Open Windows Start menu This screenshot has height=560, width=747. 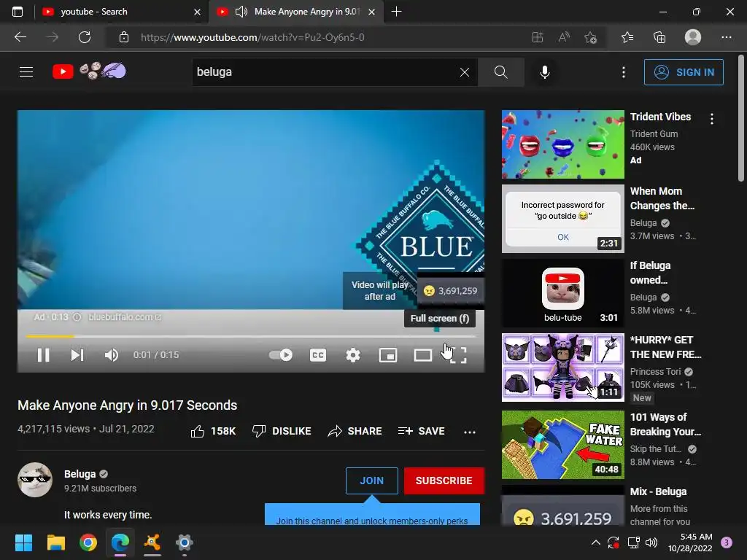(x=23, y=542)
